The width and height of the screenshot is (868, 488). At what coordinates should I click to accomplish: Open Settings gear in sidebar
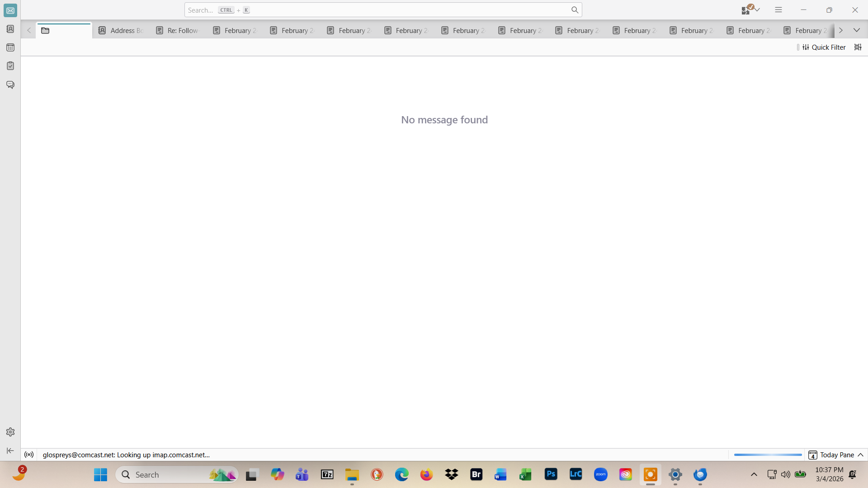(10, 432)
